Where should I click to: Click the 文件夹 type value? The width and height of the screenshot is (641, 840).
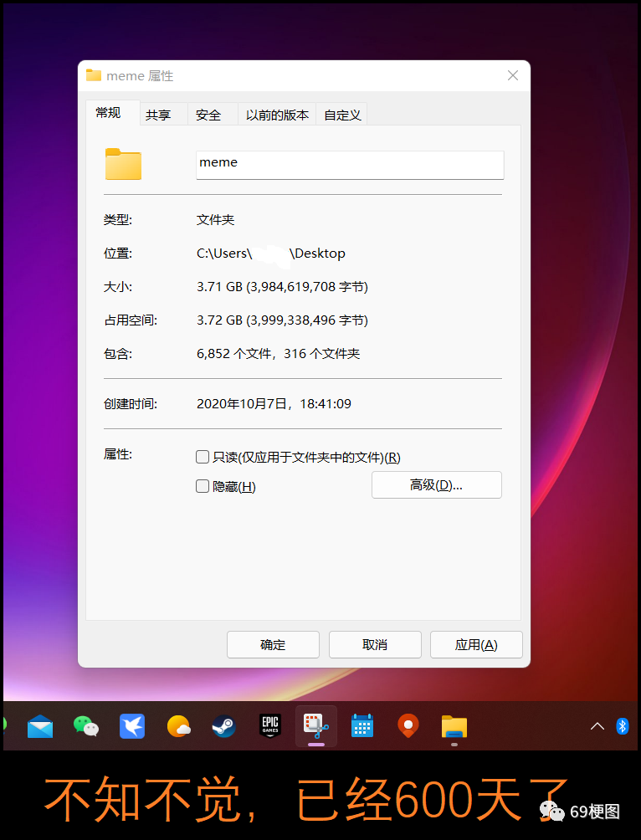(x=215, y=220)
